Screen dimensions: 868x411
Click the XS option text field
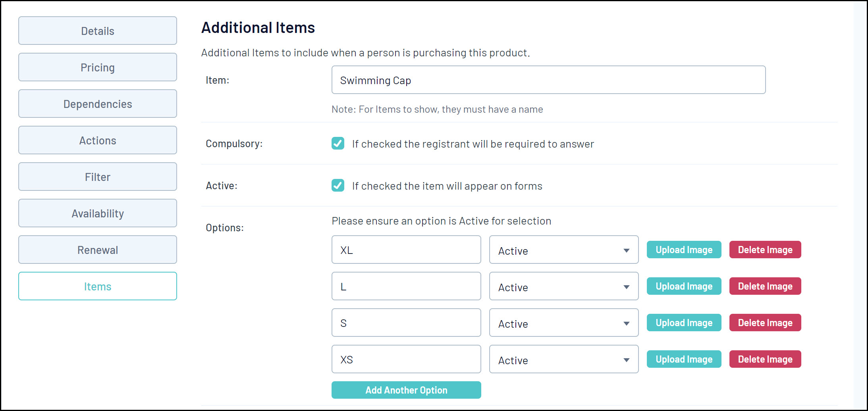point(406,359)
